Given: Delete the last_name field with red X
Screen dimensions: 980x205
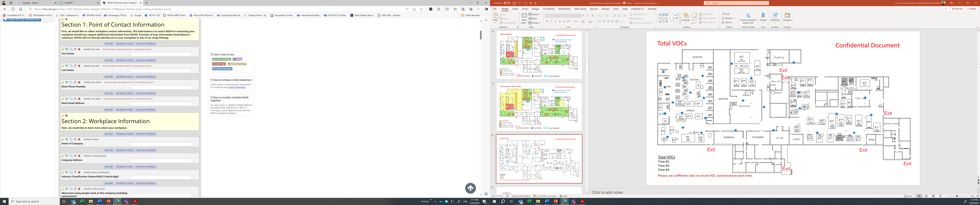Looking at the screenshot, I should (x=79, y=66).
